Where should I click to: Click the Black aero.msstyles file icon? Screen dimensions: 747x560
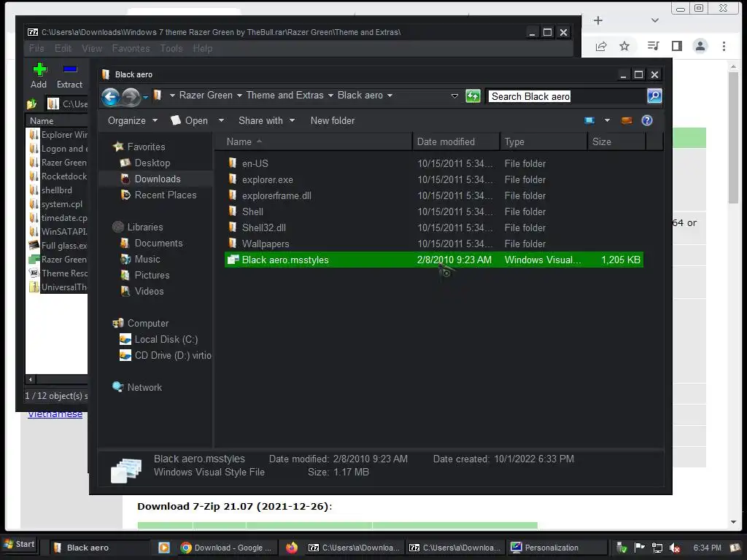[233, 260]
